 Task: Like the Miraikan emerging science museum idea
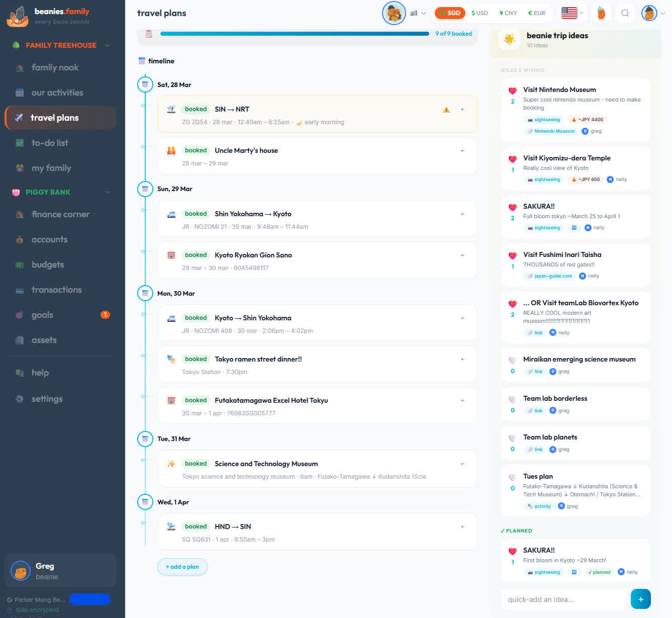pyautogui.click(x=512, y=360)
